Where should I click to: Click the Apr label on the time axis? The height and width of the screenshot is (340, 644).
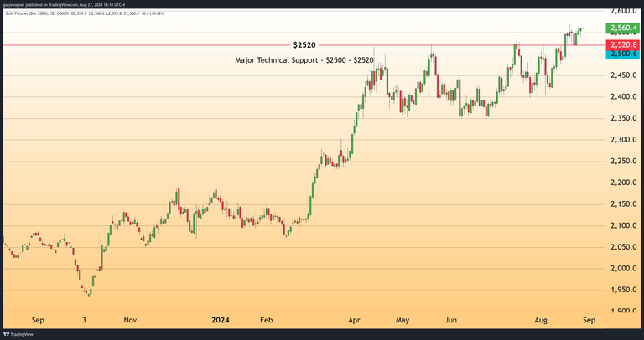354,320
